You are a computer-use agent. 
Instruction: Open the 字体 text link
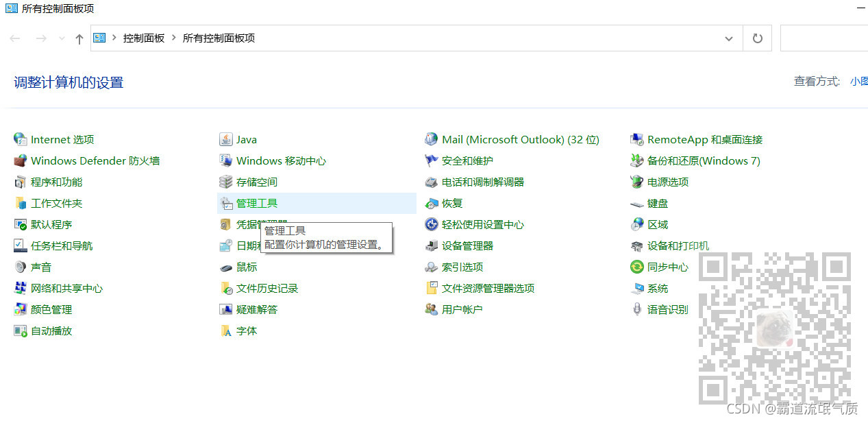[247, 330]
